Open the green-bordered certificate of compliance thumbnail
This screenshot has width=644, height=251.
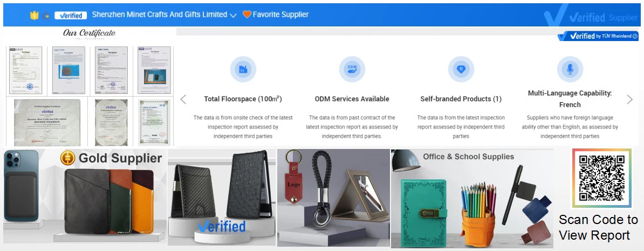click(154, 123)
